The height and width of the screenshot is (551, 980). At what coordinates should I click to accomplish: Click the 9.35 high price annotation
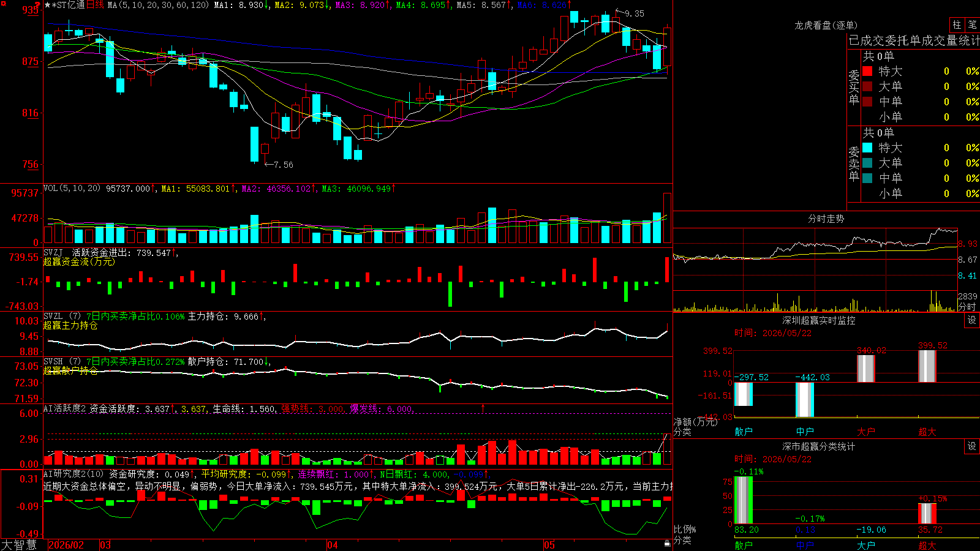click(635, 13)
